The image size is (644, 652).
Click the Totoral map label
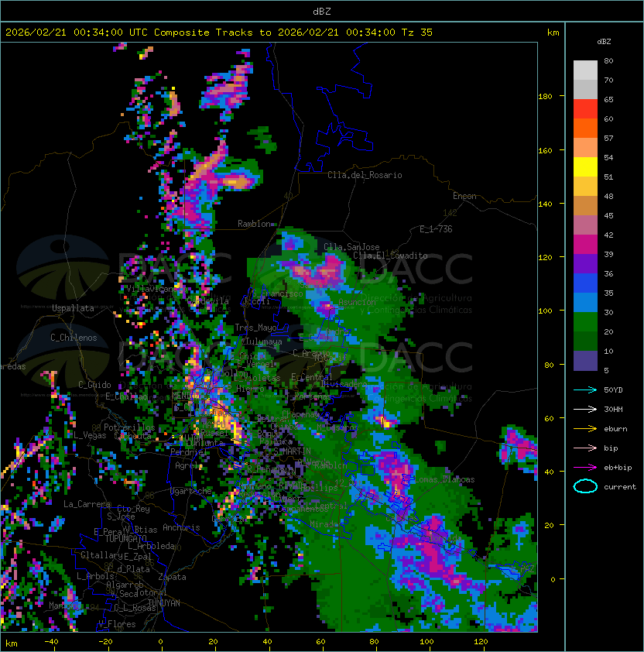[x=150, y=592]
